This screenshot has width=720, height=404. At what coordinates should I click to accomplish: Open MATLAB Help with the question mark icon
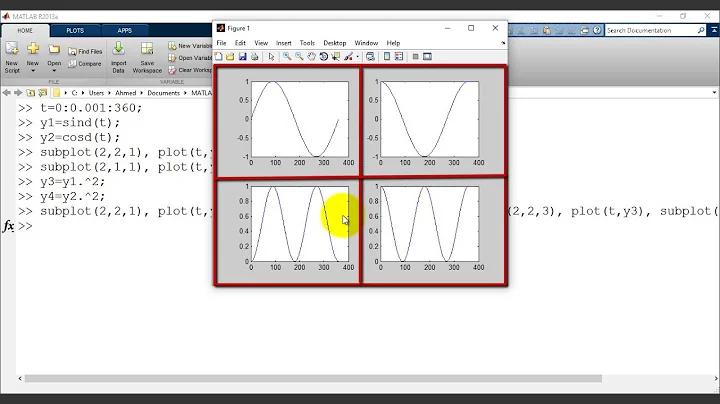point(596,30)
